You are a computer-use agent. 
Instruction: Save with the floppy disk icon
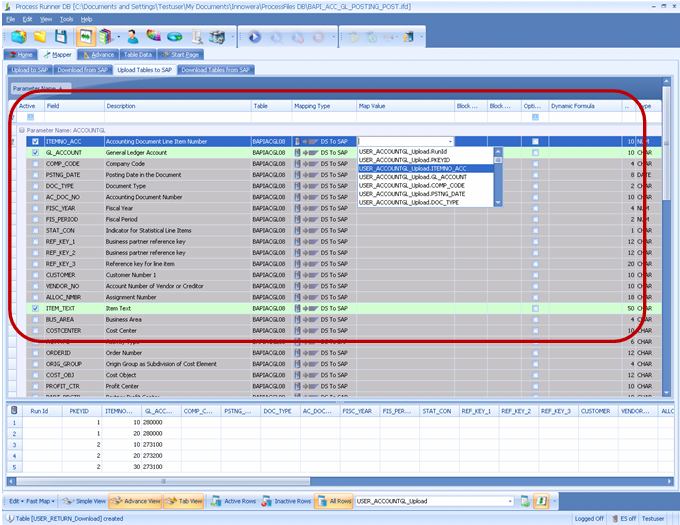[x=61, y=37]
